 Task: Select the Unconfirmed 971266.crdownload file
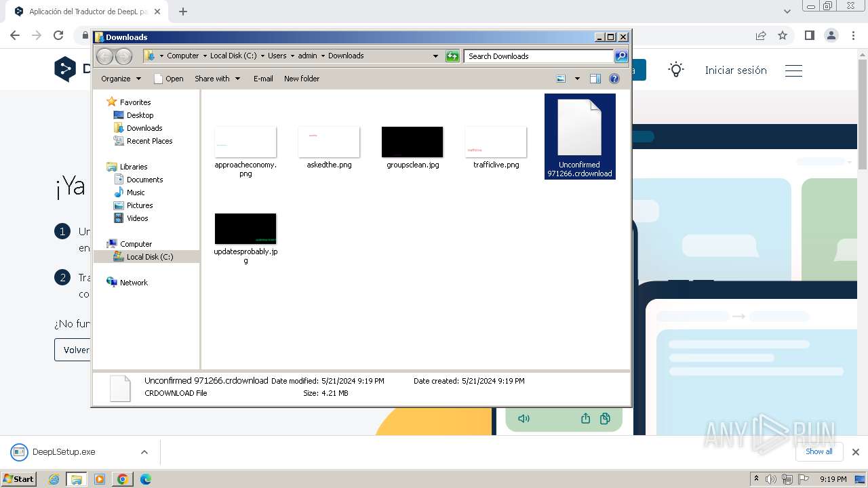pyautogui.click(x=580, y=136)
